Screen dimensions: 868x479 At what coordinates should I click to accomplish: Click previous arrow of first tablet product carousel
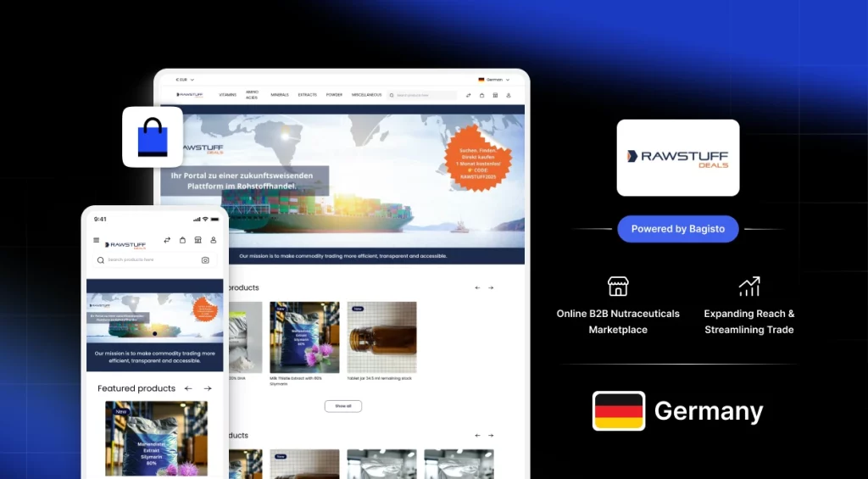click(x=477, y=288)
